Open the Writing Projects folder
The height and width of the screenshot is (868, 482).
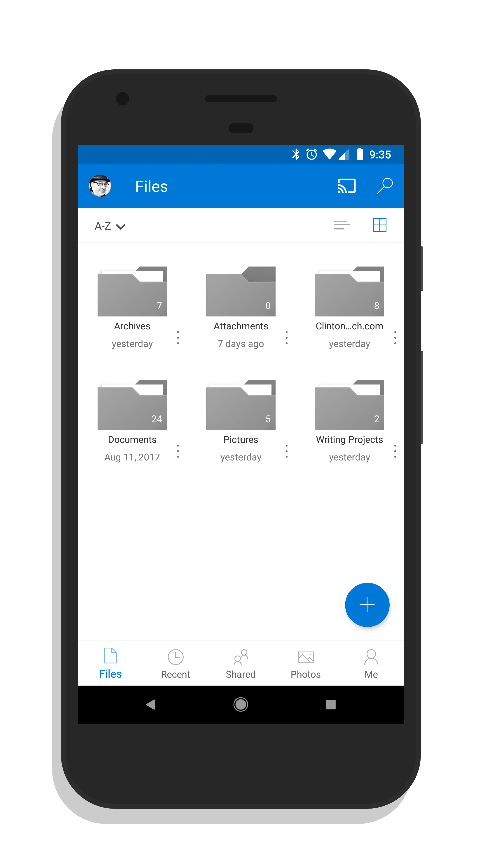tap(349, 404)
